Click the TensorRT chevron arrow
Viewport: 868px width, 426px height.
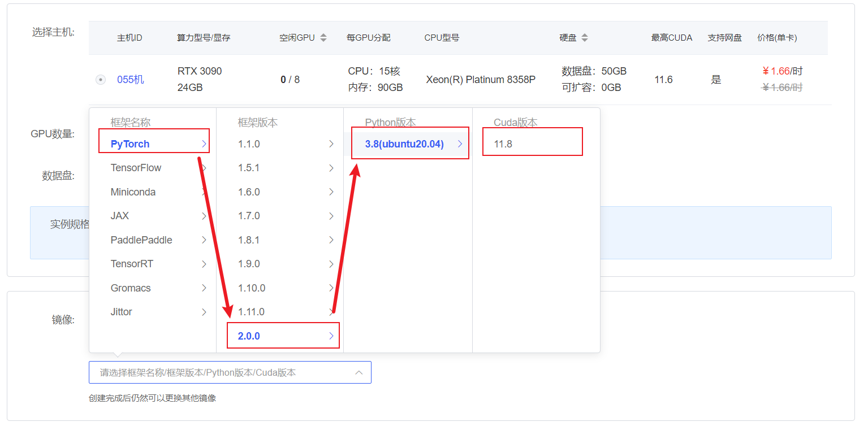click(204, 264)
